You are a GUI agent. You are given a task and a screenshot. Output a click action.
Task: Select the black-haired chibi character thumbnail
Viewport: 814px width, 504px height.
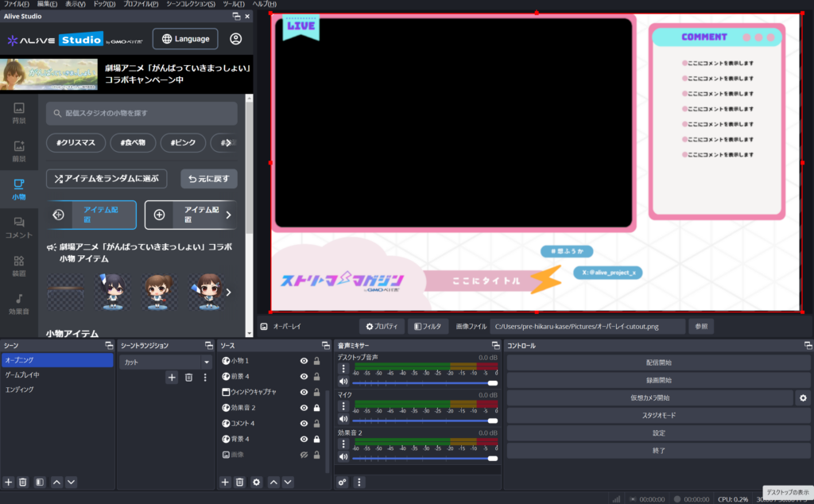tap(113, 293)
